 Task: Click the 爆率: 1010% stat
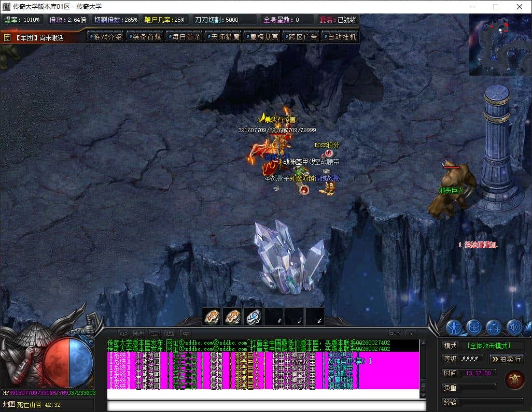point(22,20)
